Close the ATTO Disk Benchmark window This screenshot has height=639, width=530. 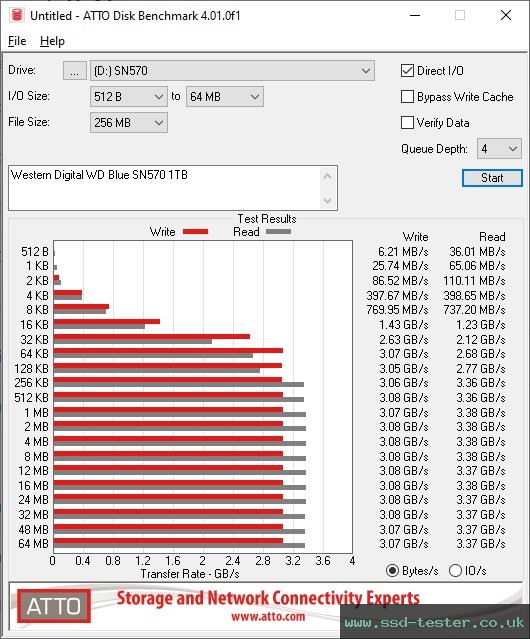click(x=506, y=15)
